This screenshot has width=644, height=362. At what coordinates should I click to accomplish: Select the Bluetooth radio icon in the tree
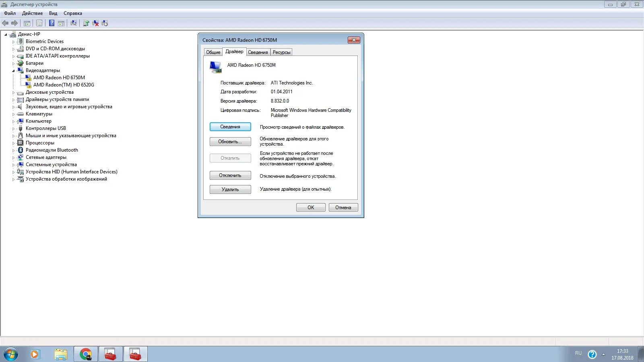click(21, 150)
